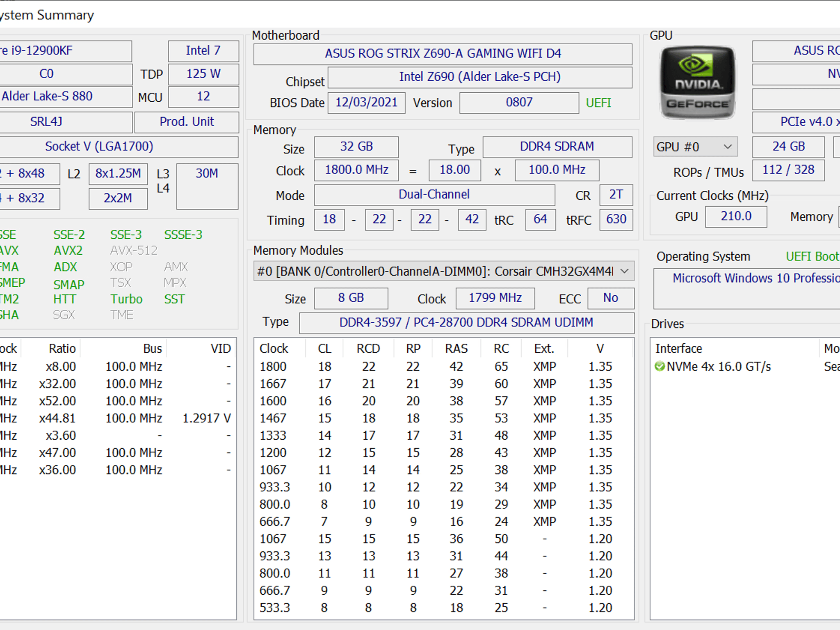This screenshot has width=840, height=630.
Task: Click the greyed AVX-512 feature flag
Action: pyautogui.click(x=134, y=250)
